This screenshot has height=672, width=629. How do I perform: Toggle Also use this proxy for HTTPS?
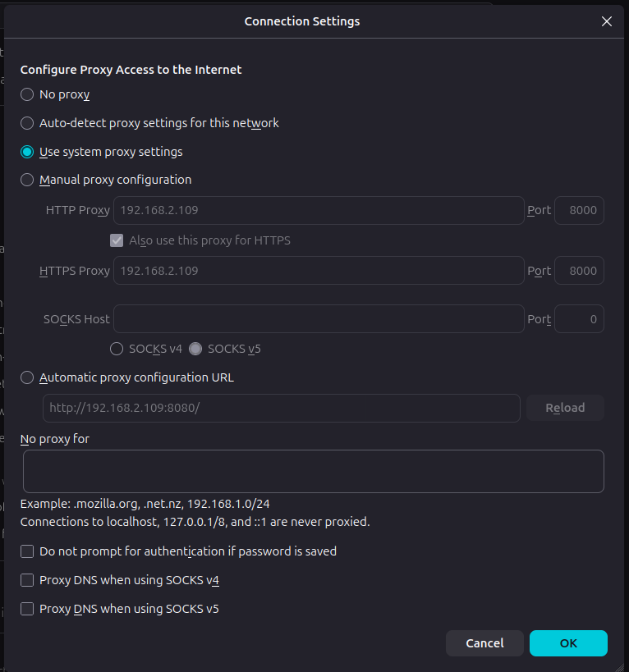(x=117, y=240)
